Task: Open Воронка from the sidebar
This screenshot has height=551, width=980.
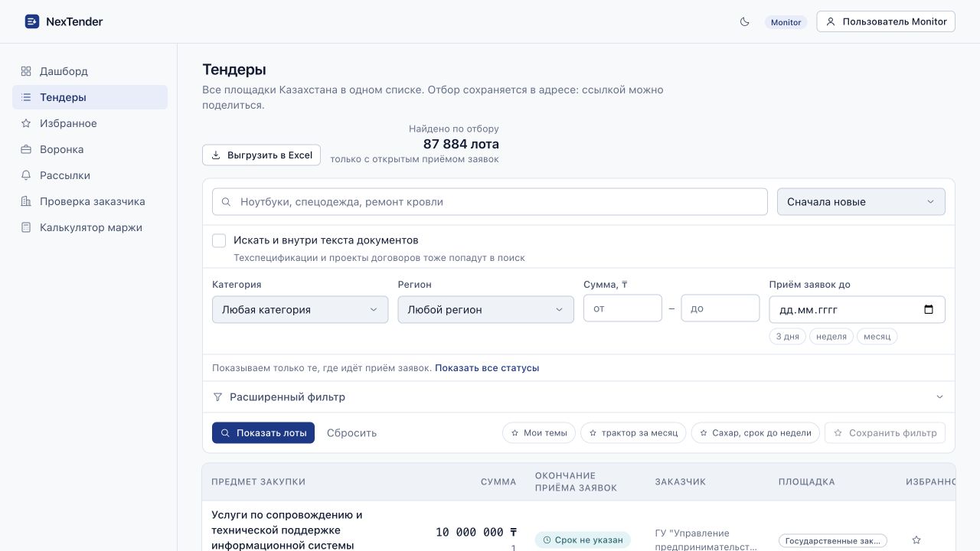Action: [x=90, y=149]
